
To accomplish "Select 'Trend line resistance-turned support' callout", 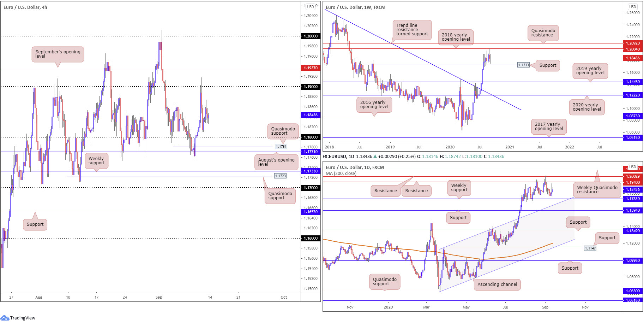I will 412,30.
